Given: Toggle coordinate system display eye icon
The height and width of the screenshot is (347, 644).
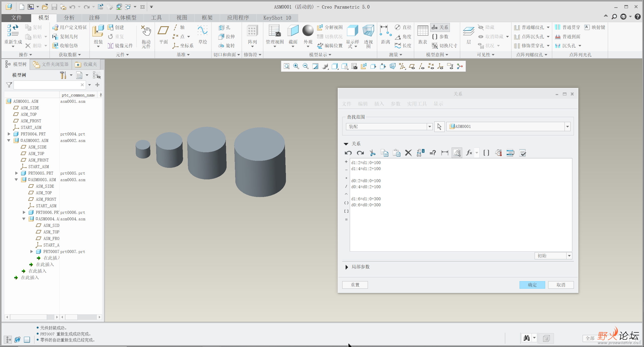Looking at the screenshot, I should click(x=440, y=66).
